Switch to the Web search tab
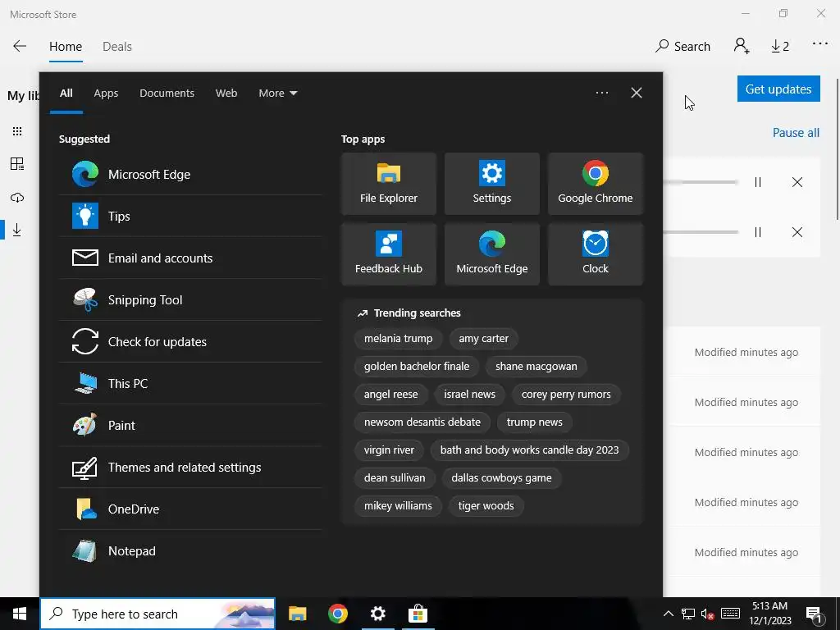Screen dimensions: 840x630 [226, 94]
